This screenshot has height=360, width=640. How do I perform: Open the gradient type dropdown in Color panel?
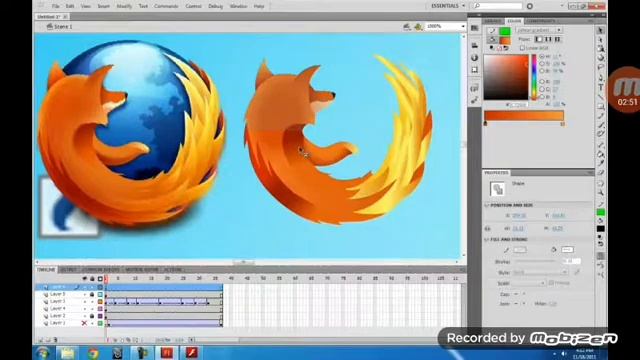539,30
